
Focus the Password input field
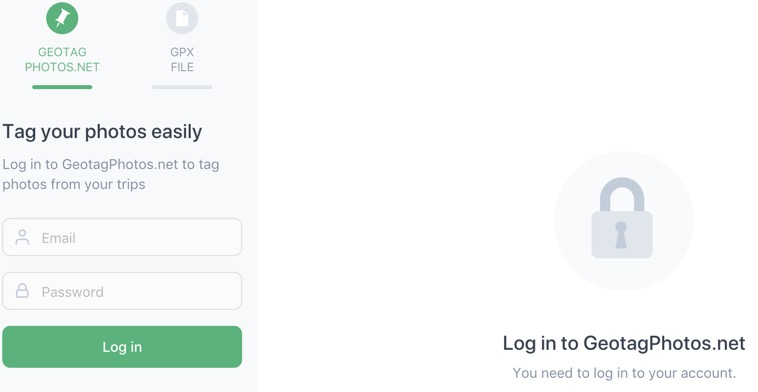click(122, 291)
